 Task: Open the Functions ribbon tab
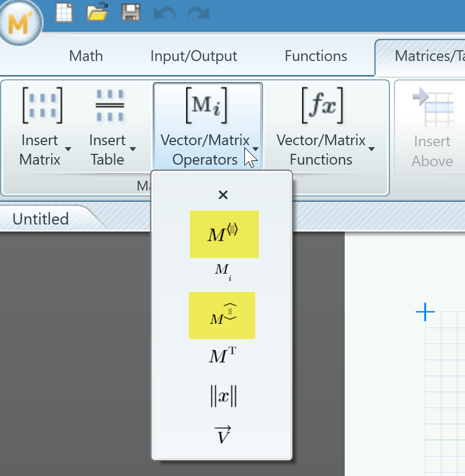point(315,56)
